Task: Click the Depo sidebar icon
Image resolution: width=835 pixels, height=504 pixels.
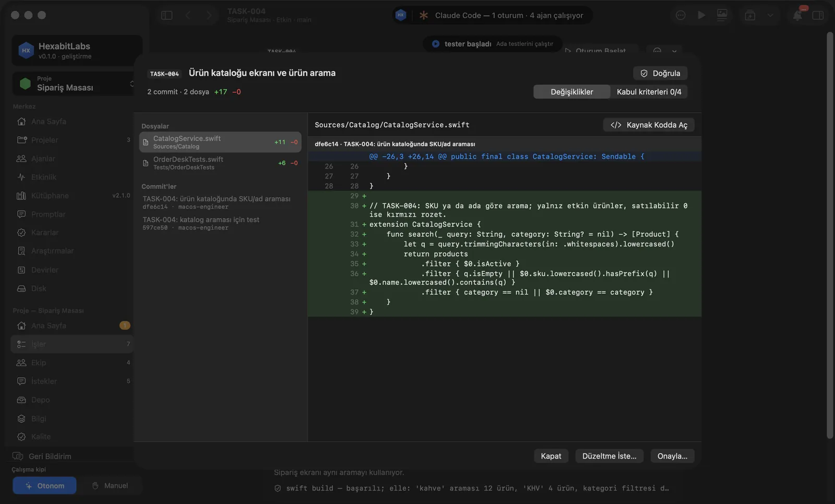Action: [21, 400]
